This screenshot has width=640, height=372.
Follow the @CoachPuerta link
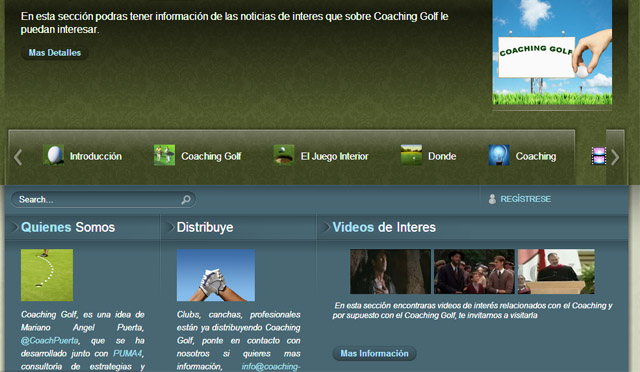click(49, 341)
